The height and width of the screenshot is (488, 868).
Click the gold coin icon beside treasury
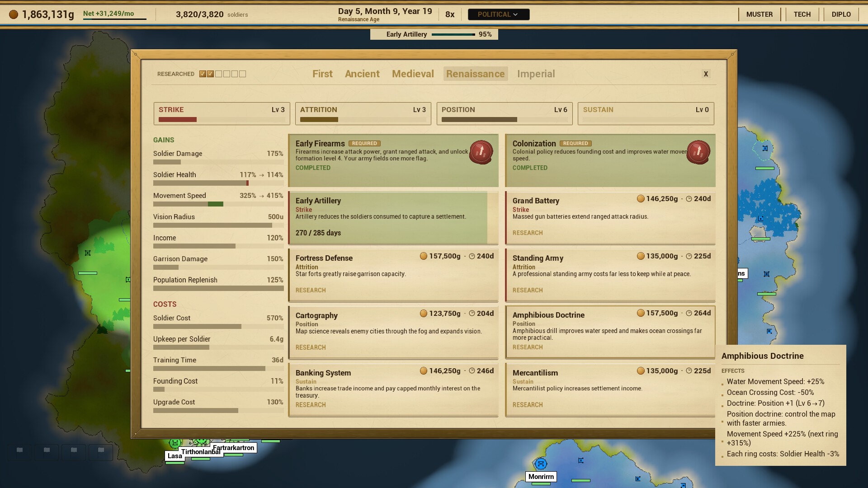[14, 14]
